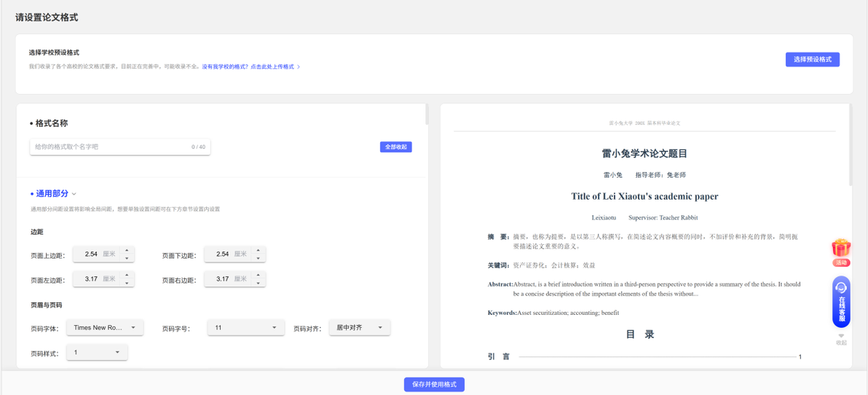
Task: Decrease the 页面下边距 value with down arrow
Action: 259,258
